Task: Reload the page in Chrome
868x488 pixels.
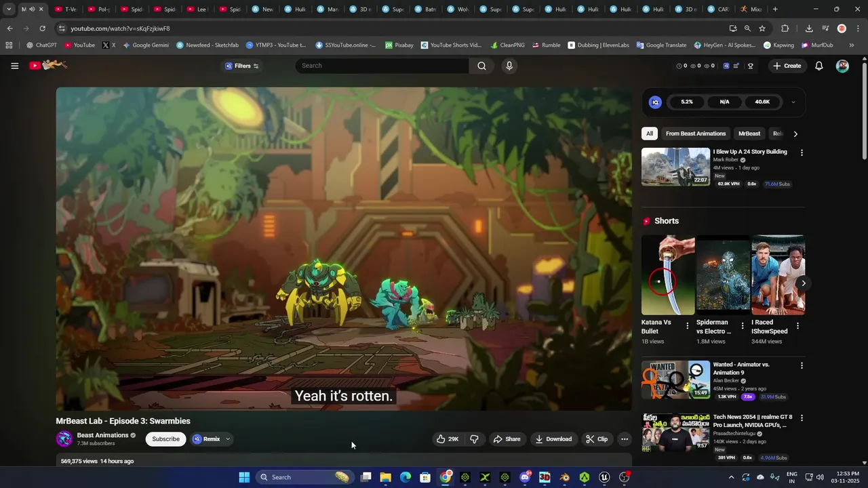Action: point(42,28)
